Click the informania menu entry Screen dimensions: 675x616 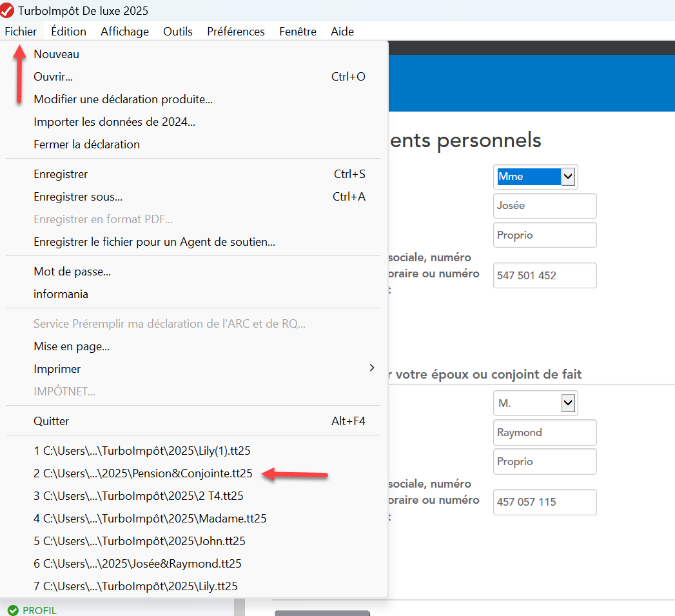[193, 294]
